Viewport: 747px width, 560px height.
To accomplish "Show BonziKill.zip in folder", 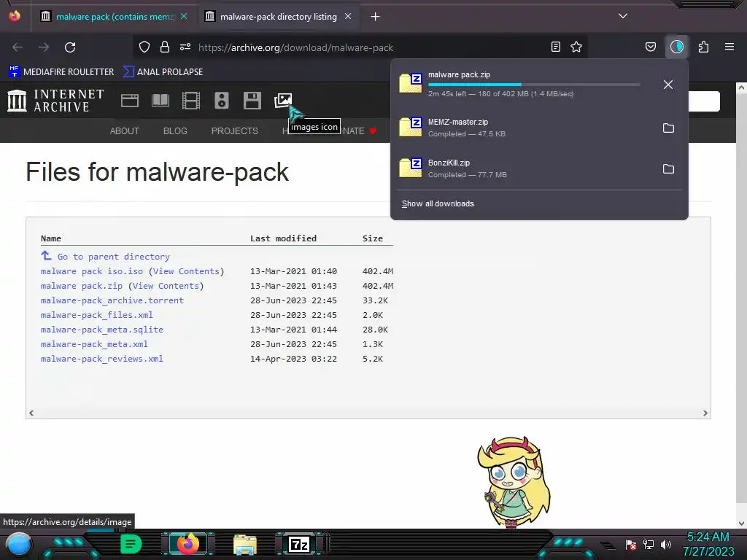I will [668, 168].
